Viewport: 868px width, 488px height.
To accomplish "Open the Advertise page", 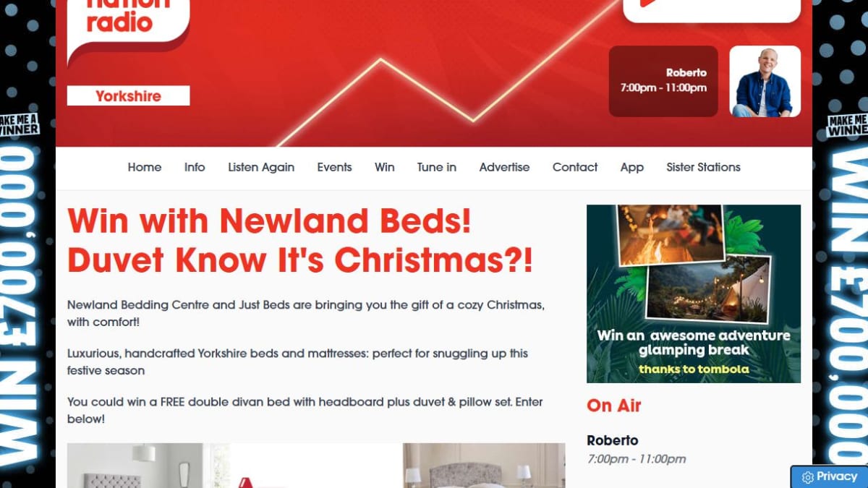I will pyautogui.click(x=504, y=167).
